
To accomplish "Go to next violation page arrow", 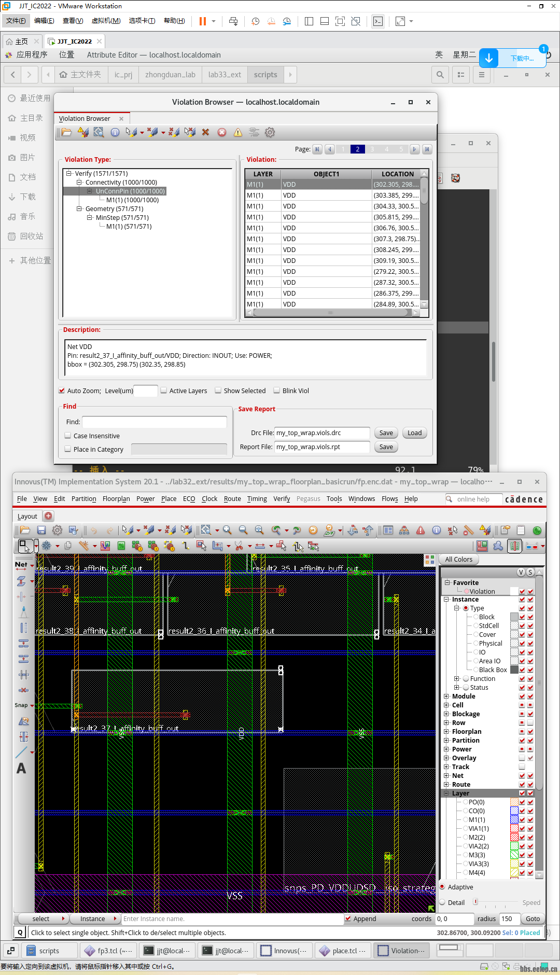I will click(x=414, y=149).
